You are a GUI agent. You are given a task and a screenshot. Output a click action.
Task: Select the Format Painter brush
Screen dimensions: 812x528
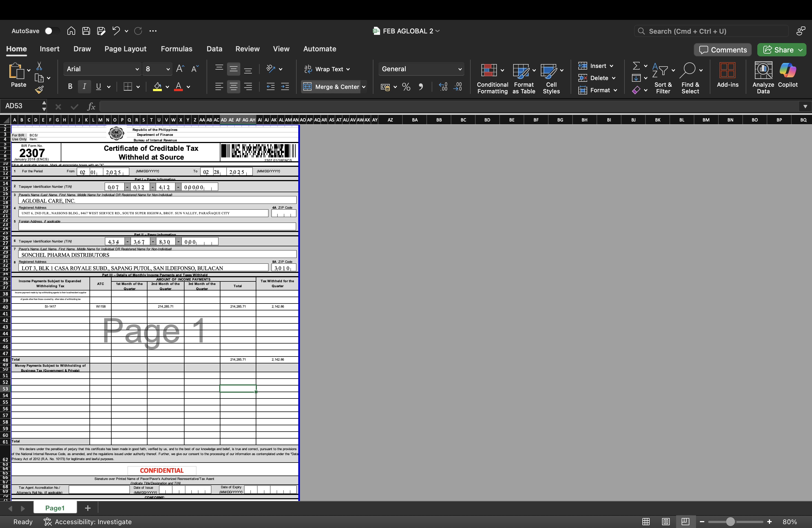[39, 90]
